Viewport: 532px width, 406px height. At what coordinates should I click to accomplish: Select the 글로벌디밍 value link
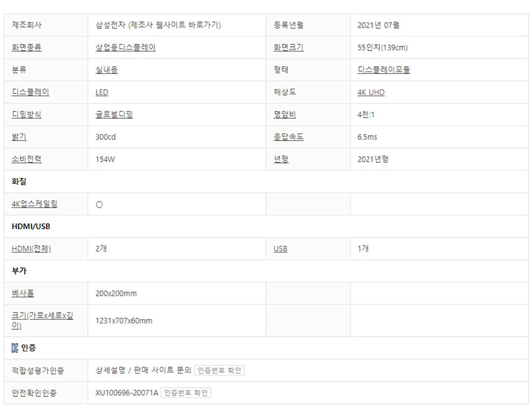click(x=114, y=114)
